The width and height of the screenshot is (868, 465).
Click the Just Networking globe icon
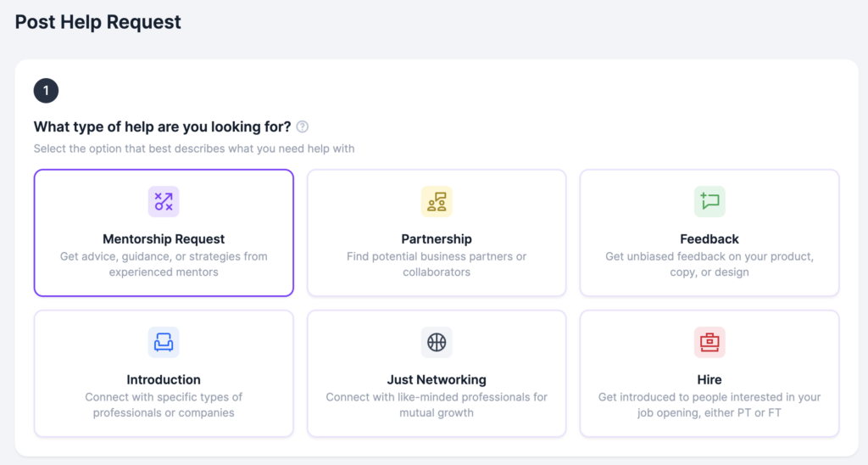pos(437,342)
